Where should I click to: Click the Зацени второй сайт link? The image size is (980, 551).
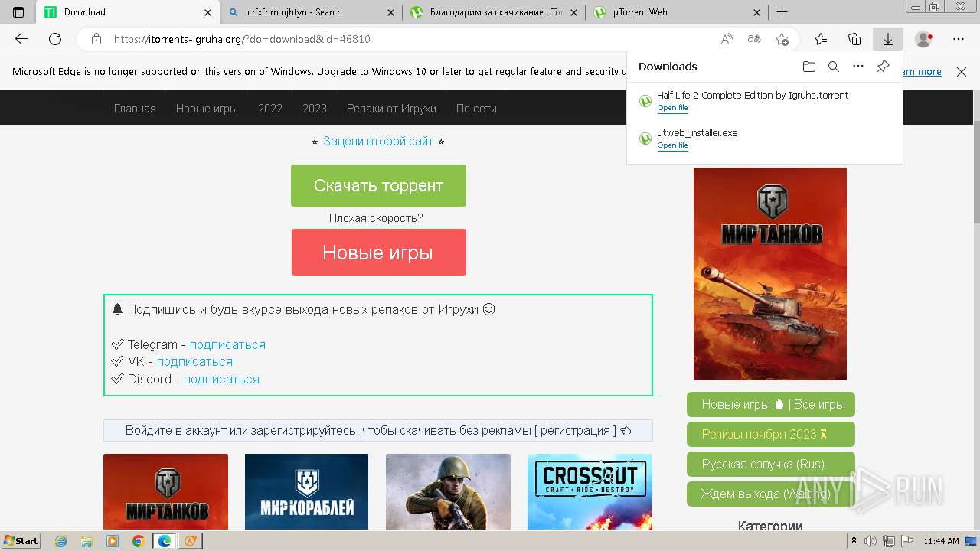click(x=378, y=141)
